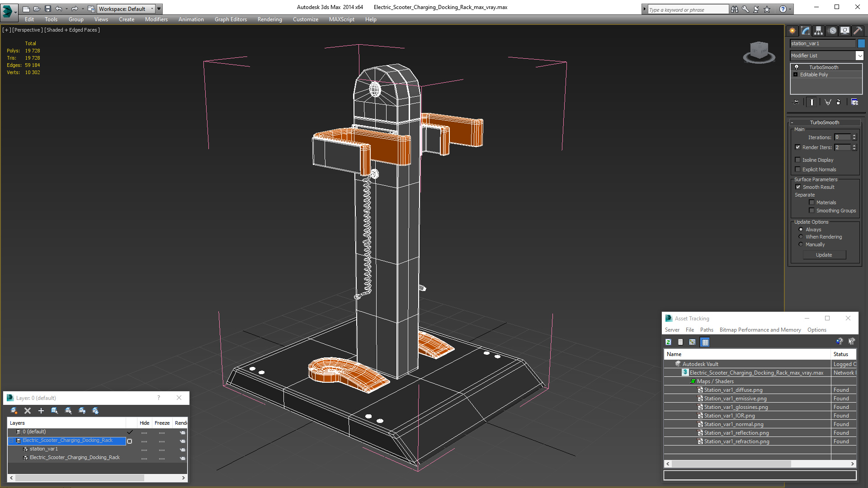
Task: Click the Perspective viewport label
Action: point(28,30)
